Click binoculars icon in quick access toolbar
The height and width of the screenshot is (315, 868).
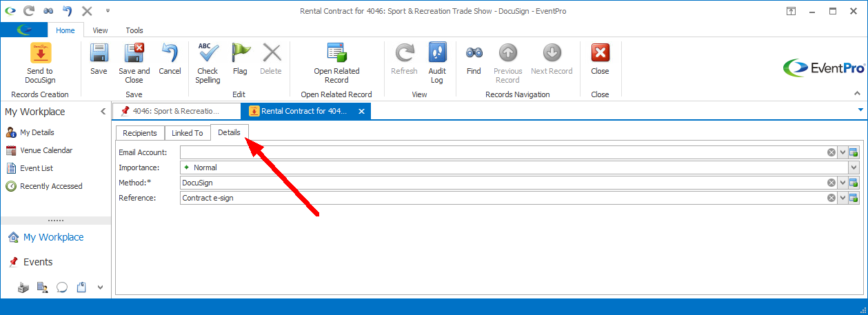click(x=48, y=11)
